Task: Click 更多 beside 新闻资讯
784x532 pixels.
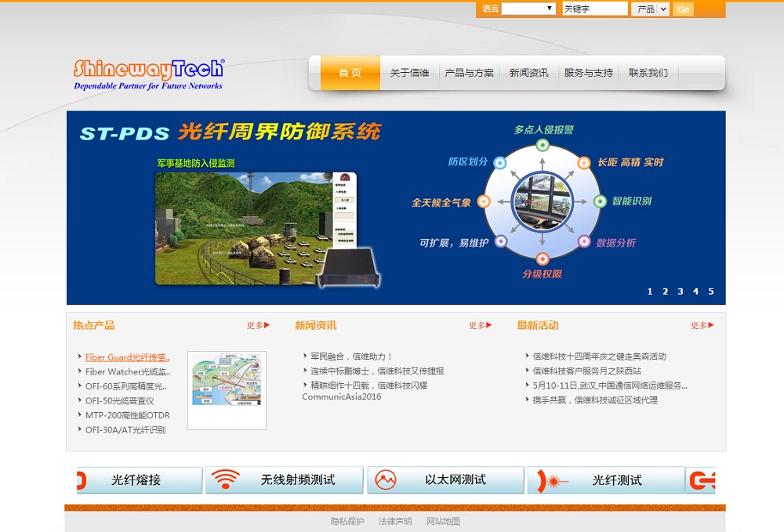Action: (480, 326)
